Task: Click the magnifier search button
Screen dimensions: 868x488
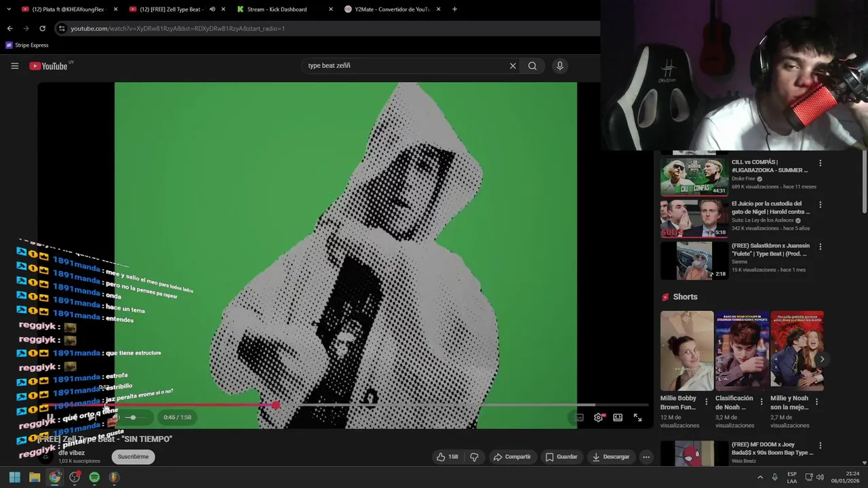Action: (x=532, y=66)
